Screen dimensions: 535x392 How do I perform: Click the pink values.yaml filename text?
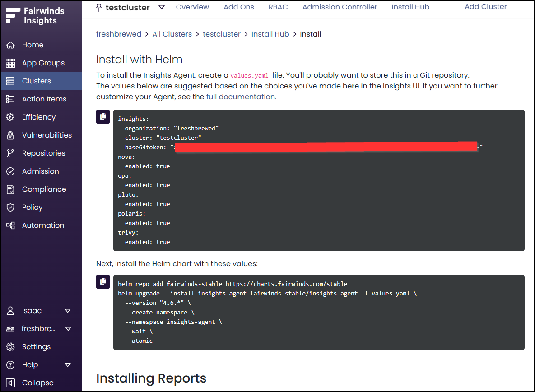point(249,76)
